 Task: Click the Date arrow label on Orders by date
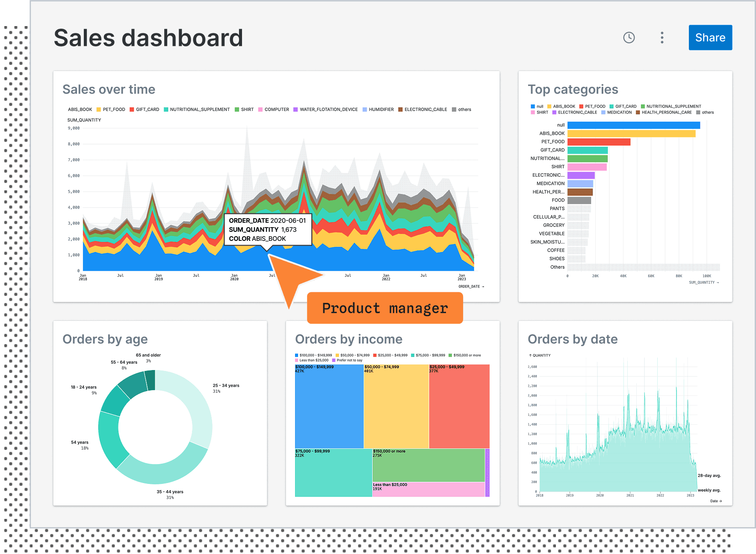[716, 501]
